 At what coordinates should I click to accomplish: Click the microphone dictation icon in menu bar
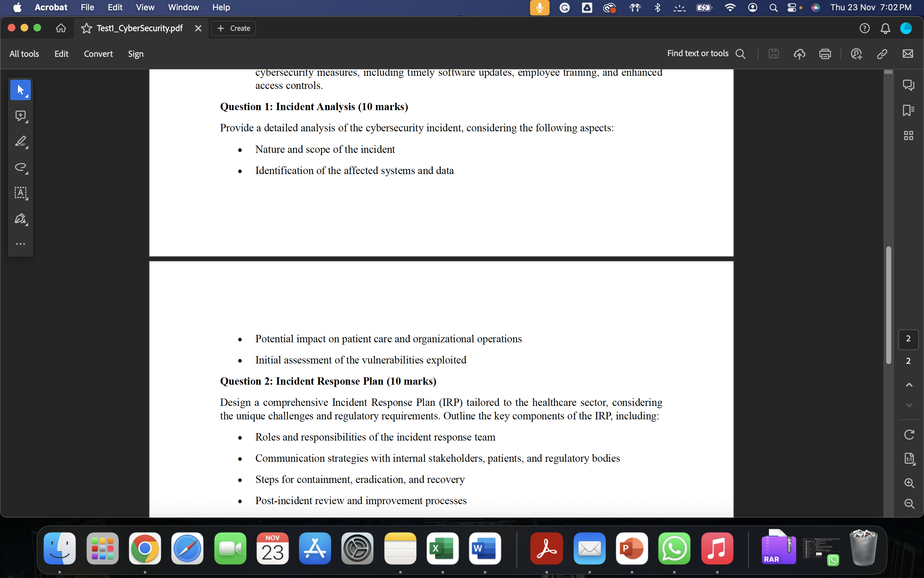tap(540, 8)
